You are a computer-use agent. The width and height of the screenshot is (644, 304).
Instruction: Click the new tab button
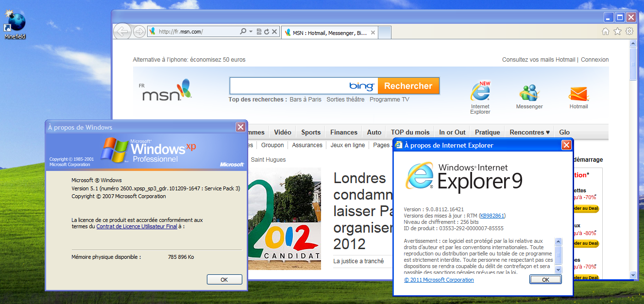[385, 33]
